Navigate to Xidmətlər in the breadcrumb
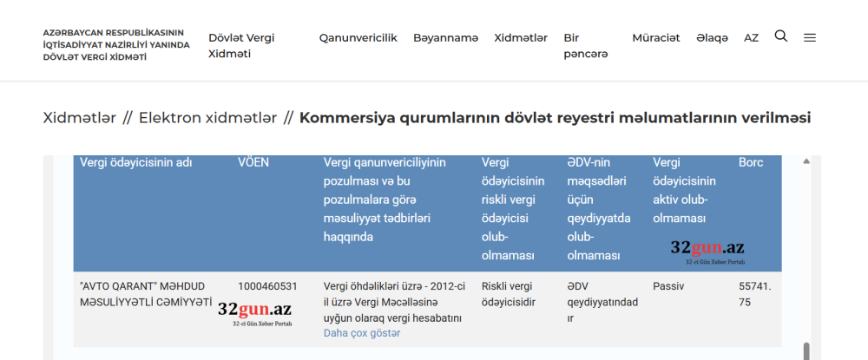 tap(79, 118)
